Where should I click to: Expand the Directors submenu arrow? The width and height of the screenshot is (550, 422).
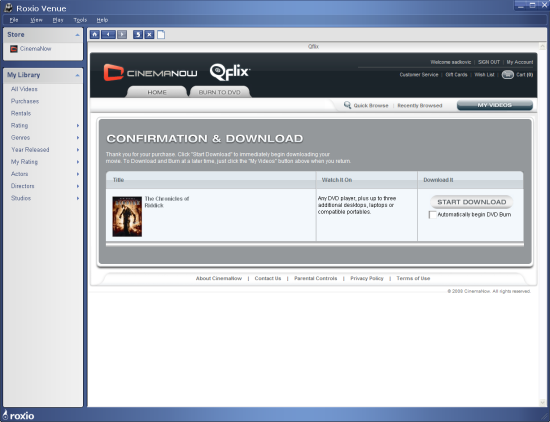click(78, 186)
